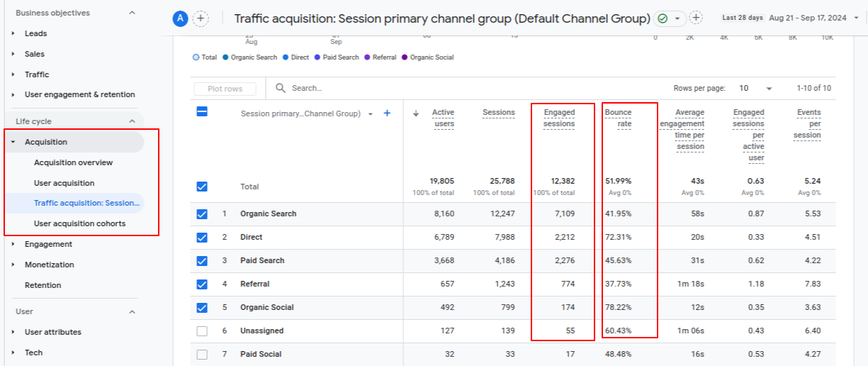Check the Unassigned row checkbox

(202, 331)
